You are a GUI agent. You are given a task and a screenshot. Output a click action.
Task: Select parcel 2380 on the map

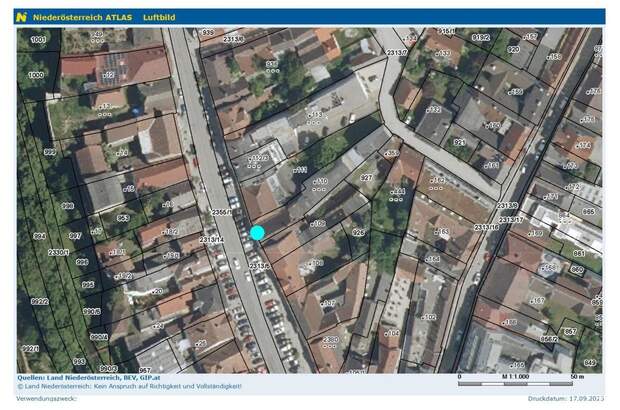(x=329, y=340)
